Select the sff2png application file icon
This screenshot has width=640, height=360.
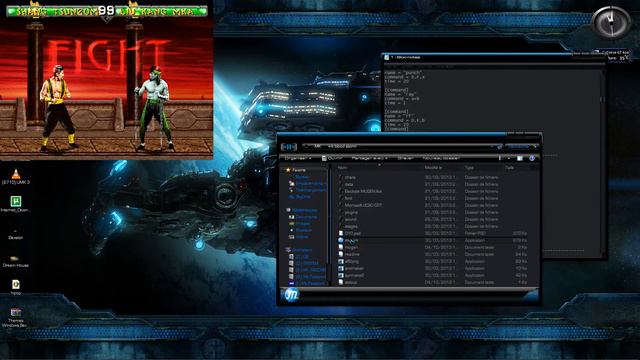pos(341,261)
